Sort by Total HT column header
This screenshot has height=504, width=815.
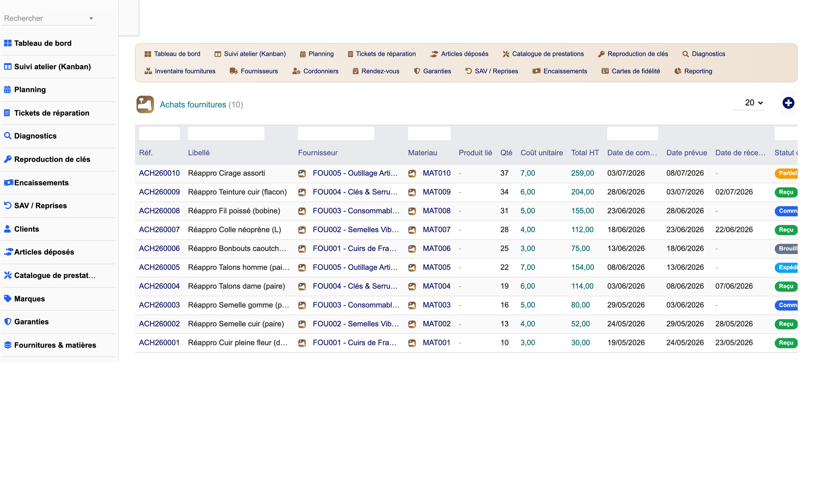click(x=585, y=153)
